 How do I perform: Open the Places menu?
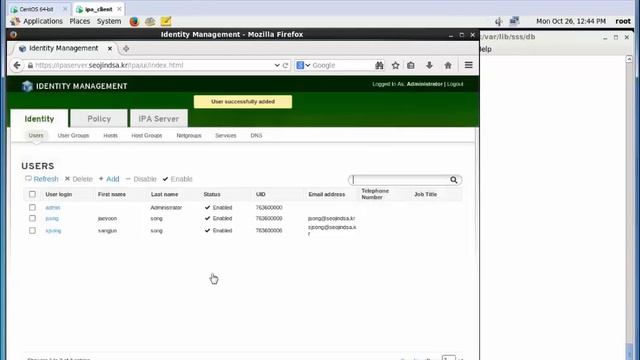click(x=80, y=21)
